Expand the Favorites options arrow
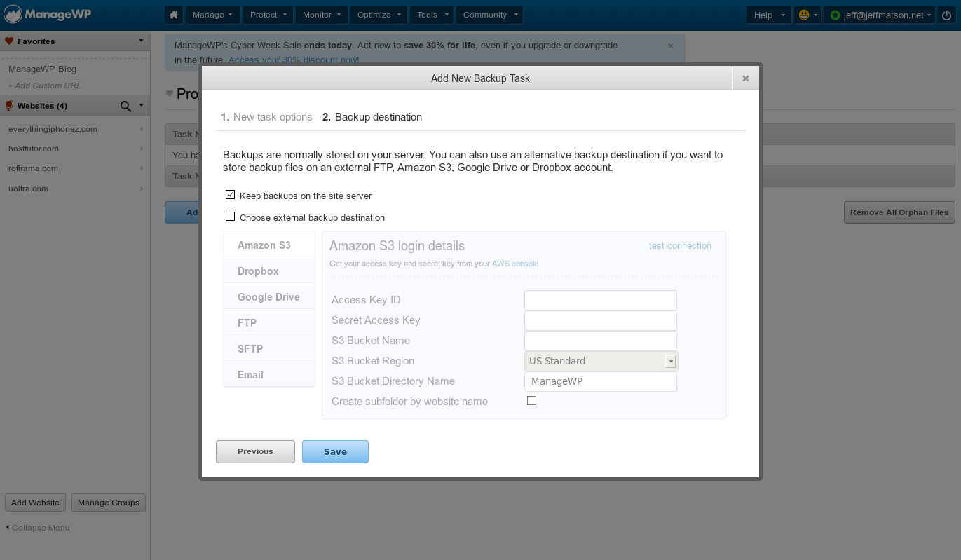This screenshot has height=560, width=961. pos(141,41)
